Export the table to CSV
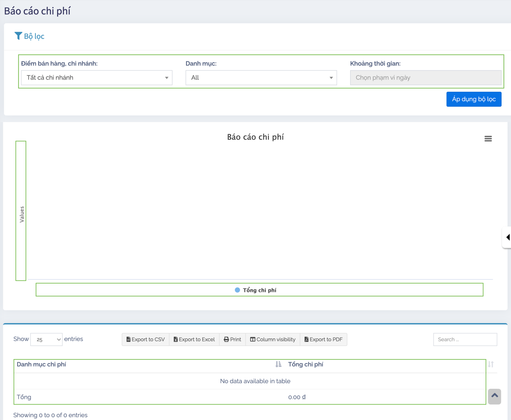511x420 pixels. (x=146, y=339)
